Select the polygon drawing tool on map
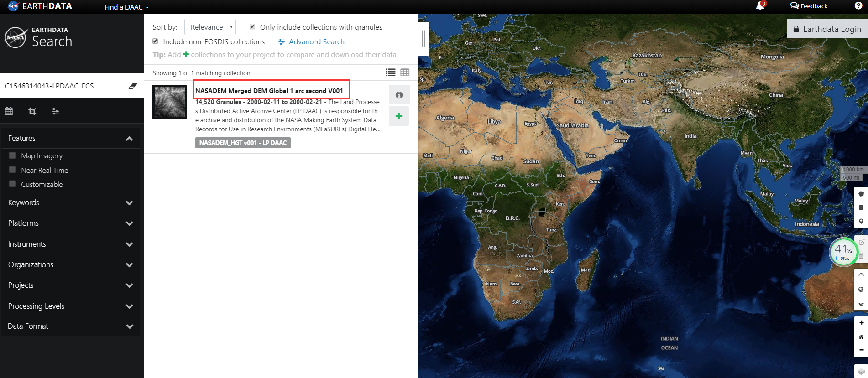 click(861, 194)
